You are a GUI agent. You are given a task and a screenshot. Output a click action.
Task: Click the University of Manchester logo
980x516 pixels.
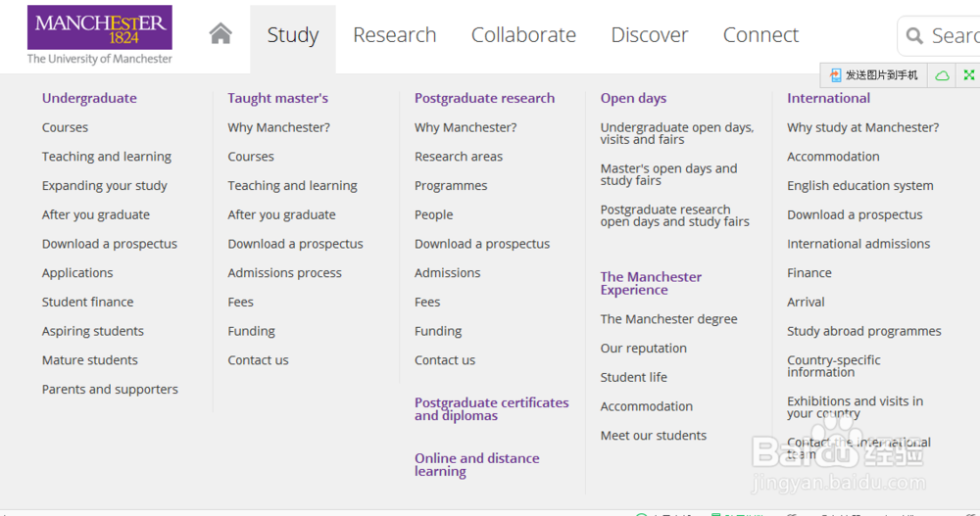[x=99, y=35]
